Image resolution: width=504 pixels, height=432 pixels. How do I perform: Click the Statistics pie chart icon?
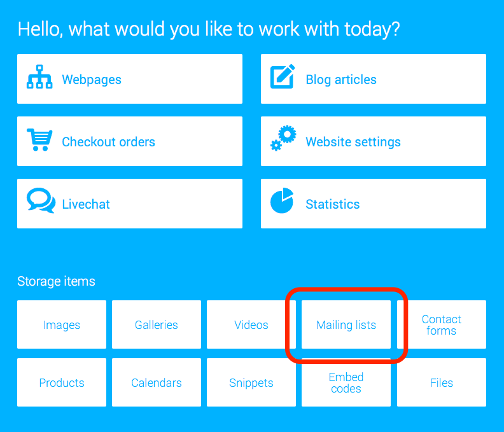pos(282,200)
